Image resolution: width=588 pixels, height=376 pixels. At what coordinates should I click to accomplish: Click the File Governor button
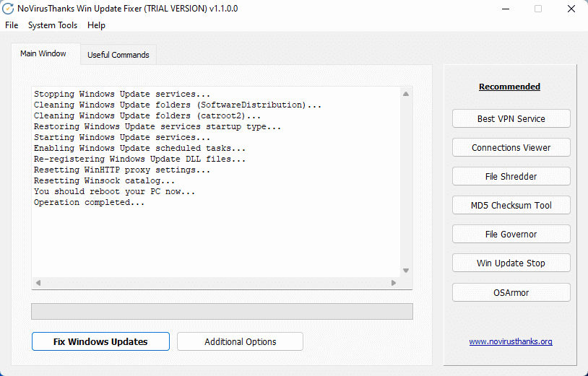(511, 234)
